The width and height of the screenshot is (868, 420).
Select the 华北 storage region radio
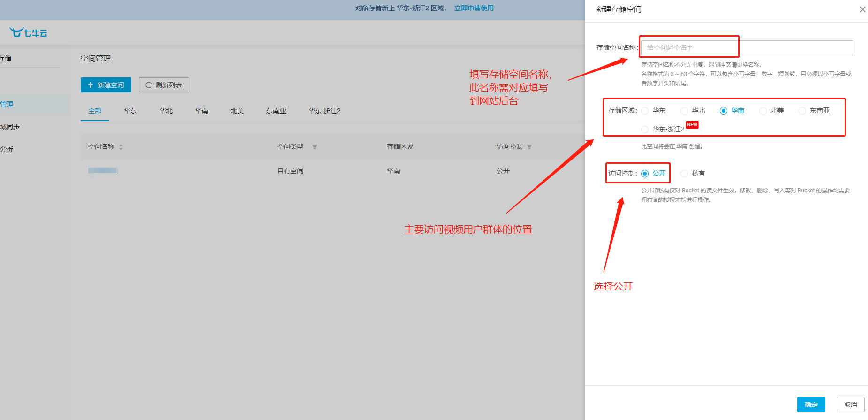click(685, 111)
